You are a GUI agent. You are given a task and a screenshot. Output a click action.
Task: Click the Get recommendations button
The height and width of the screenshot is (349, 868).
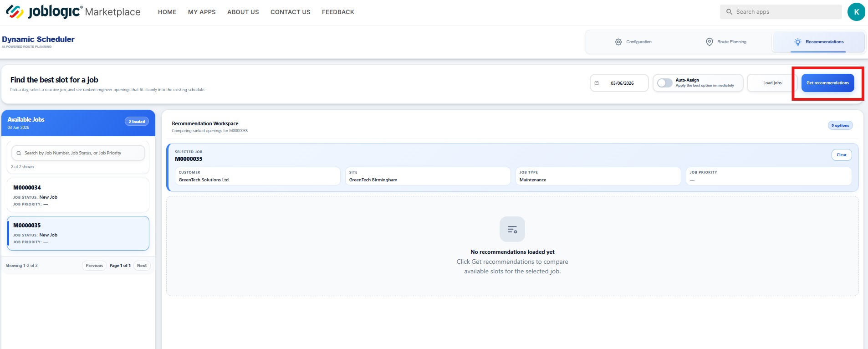coord(828,83)
